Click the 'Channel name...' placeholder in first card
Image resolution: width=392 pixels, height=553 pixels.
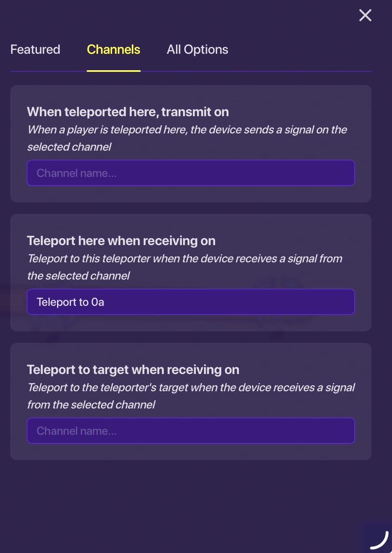coord(77,173)
